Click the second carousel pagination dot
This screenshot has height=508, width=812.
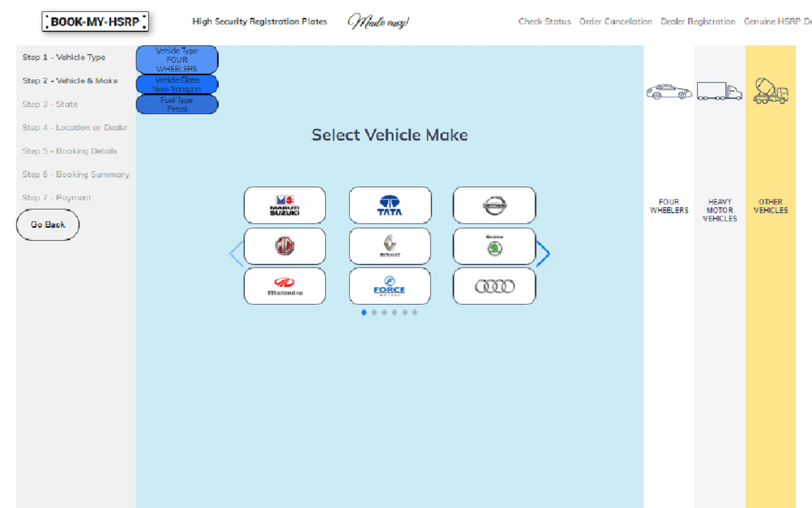(x=374, y=312)
